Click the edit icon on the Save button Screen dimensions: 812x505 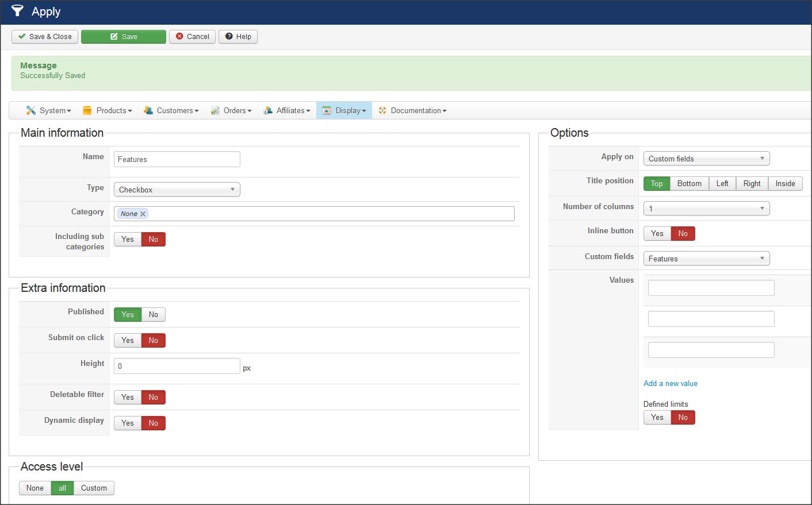pyautogui.click(x=114, y=37)
